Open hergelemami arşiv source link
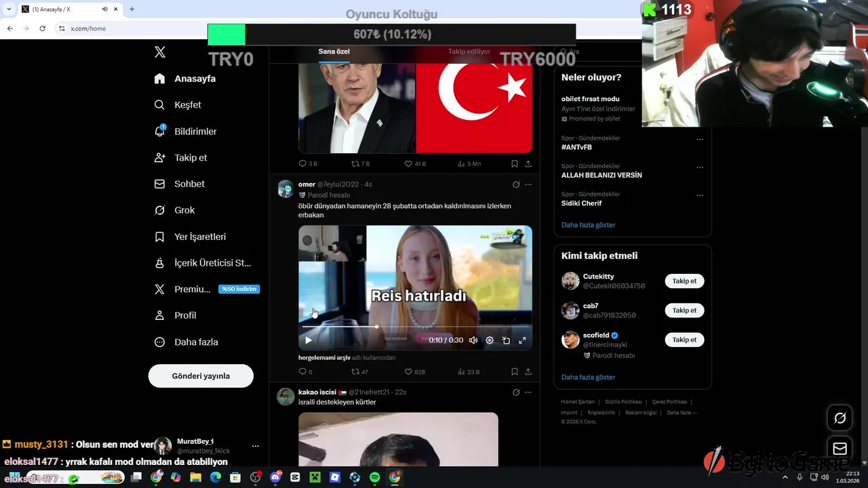868x488 pixels. (324, 357)
